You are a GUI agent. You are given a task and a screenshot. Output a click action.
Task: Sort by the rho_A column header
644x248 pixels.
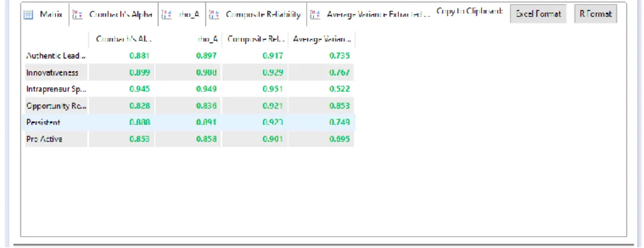(188, 40)
